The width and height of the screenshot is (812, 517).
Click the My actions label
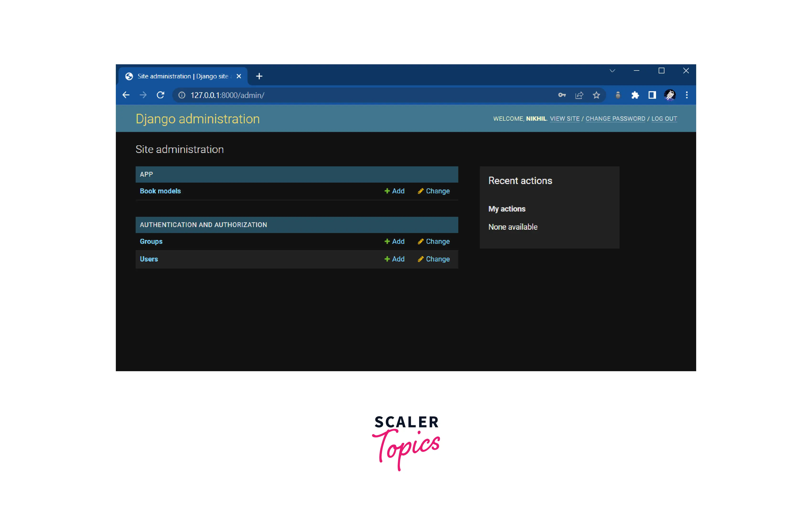pyautogui.click(x=507, y=209)
